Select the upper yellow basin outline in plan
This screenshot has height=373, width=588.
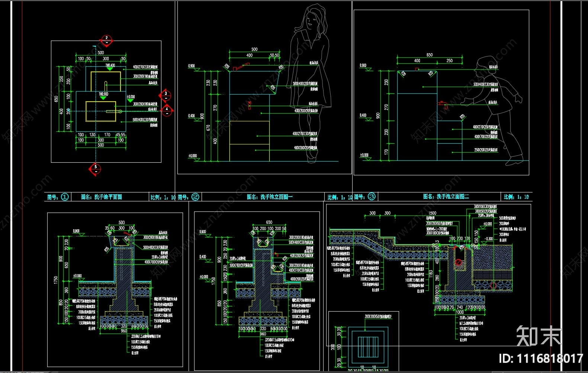(x=106, y=82)
